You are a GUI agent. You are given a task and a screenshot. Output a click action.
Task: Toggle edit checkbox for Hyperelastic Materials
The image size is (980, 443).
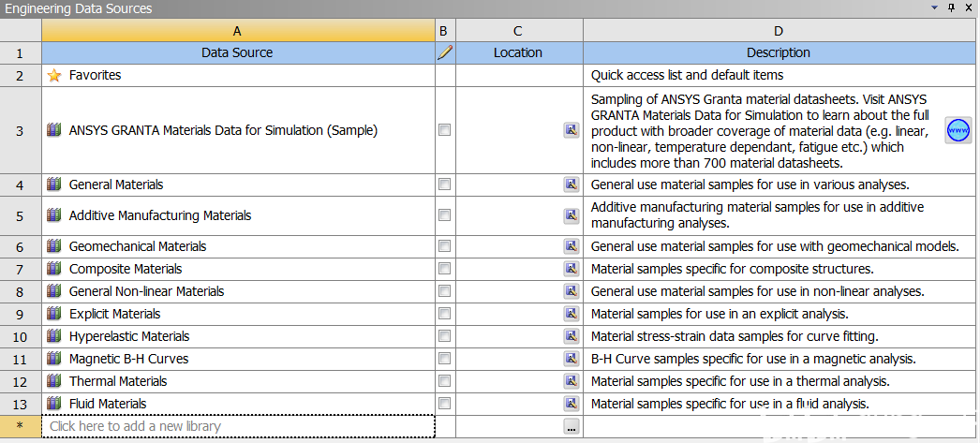444,336
